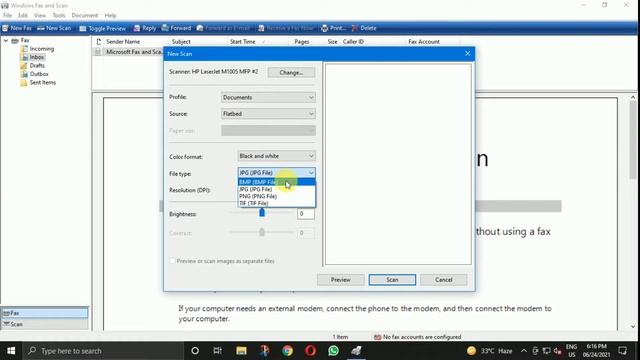Close the New Scan dialog
The height and width of the screenshot is (360, 640).
[468, 53]
